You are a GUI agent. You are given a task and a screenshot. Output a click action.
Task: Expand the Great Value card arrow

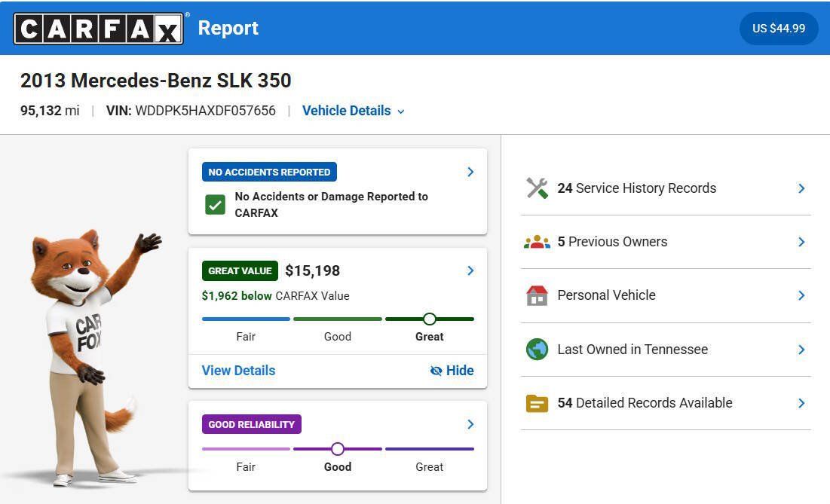tap(470, 270)
